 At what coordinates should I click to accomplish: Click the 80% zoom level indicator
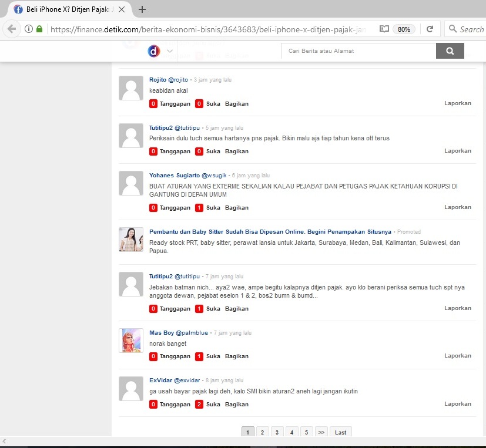(404, 29)
